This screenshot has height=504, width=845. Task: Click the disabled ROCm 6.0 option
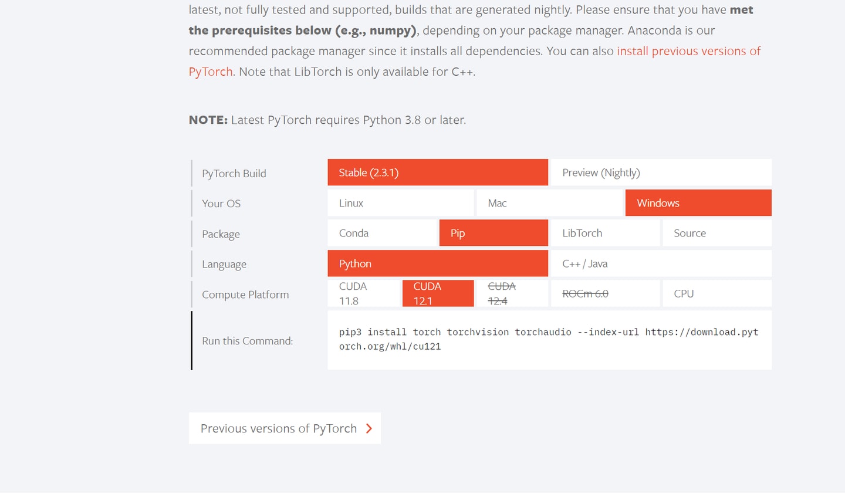tap(605, 293)
